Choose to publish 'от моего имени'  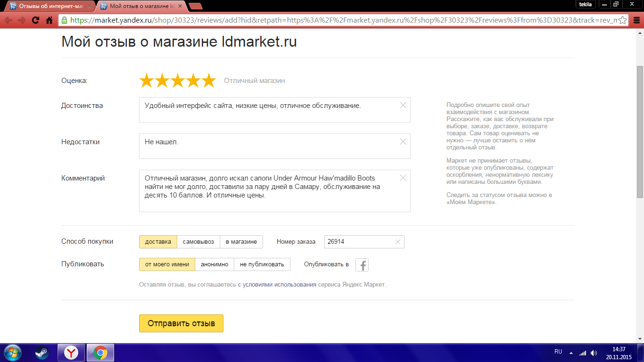[167, 264]
